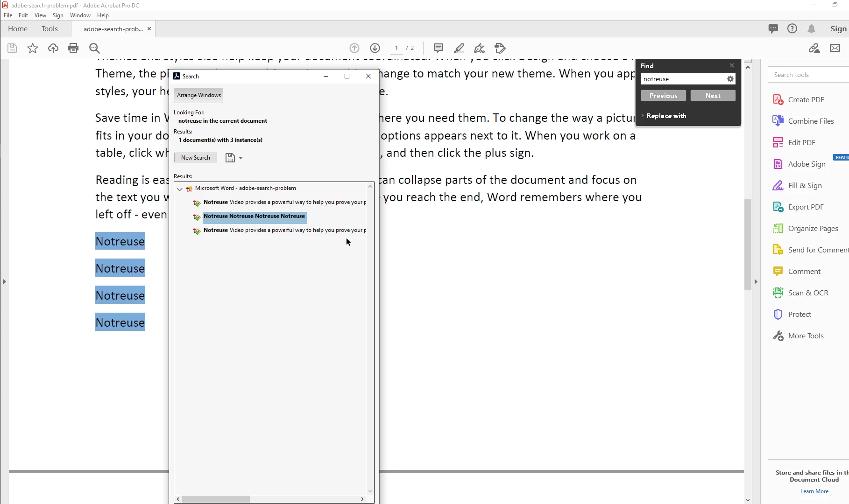Print the document using printer icon

[73, 48]
